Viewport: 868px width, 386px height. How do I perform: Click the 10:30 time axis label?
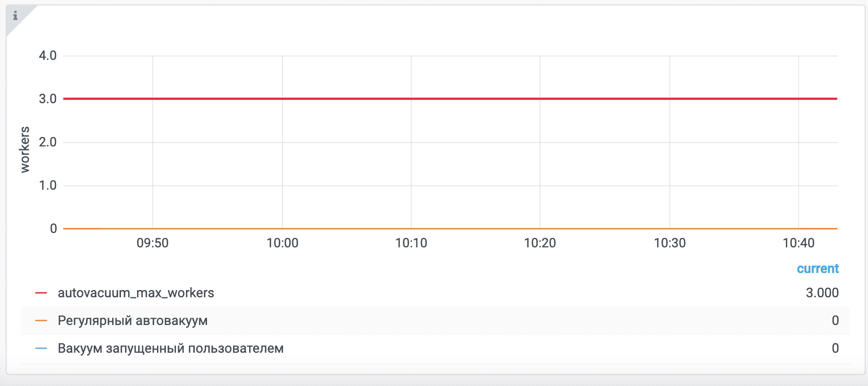pos(670,243)
